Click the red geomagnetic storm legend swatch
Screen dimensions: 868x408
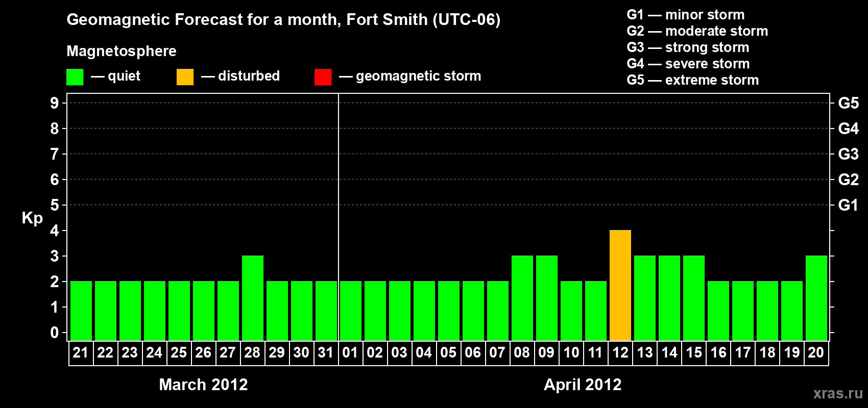(323, 77)
